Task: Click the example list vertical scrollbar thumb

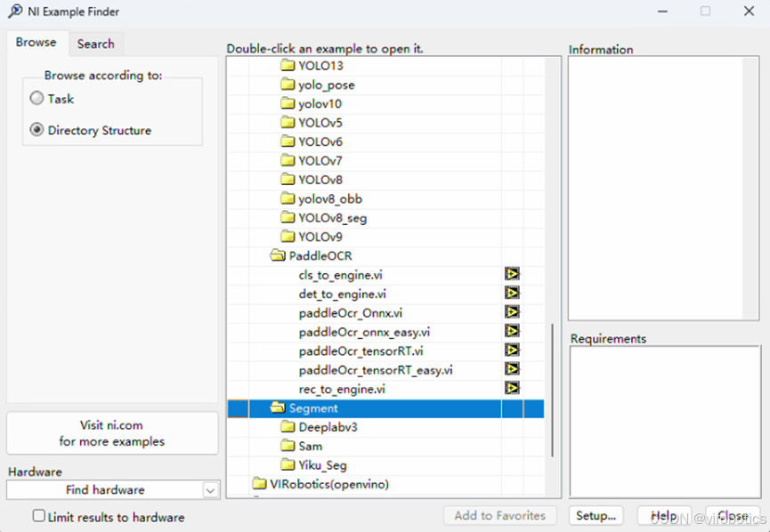Action: 553,391
